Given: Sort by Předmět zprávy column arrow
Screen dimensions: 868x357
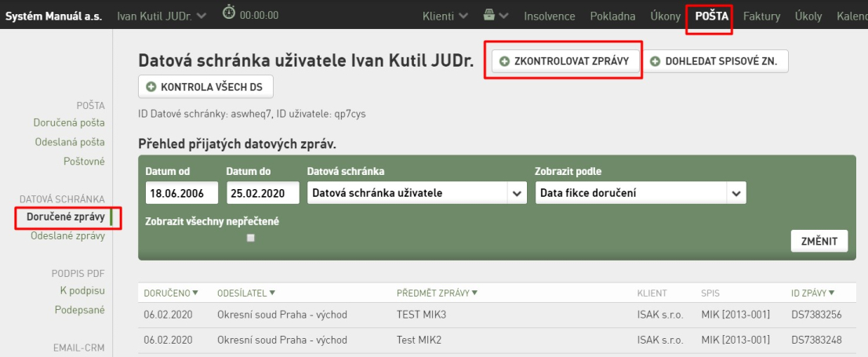Looking at the screenshot, I should click(475, 293).
